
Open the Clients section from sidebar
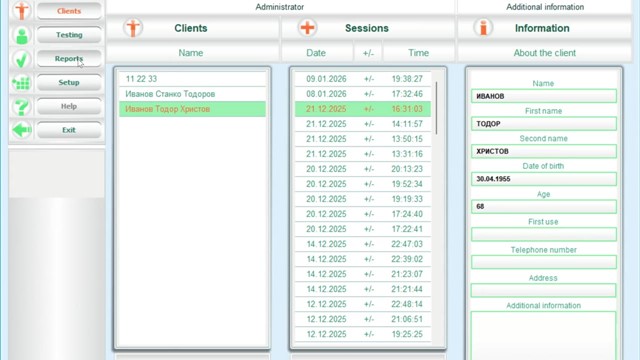tap(69, 11)
